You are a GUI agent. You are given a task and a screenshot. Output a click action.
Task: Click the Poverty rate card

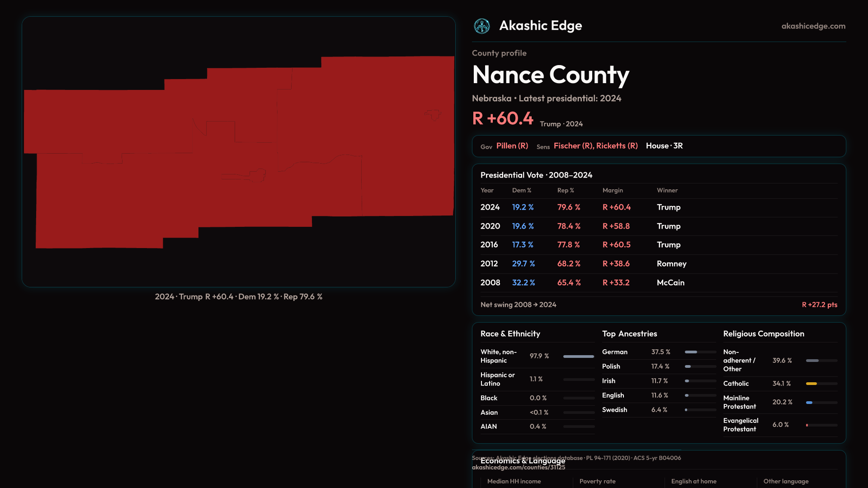point(597,482)
